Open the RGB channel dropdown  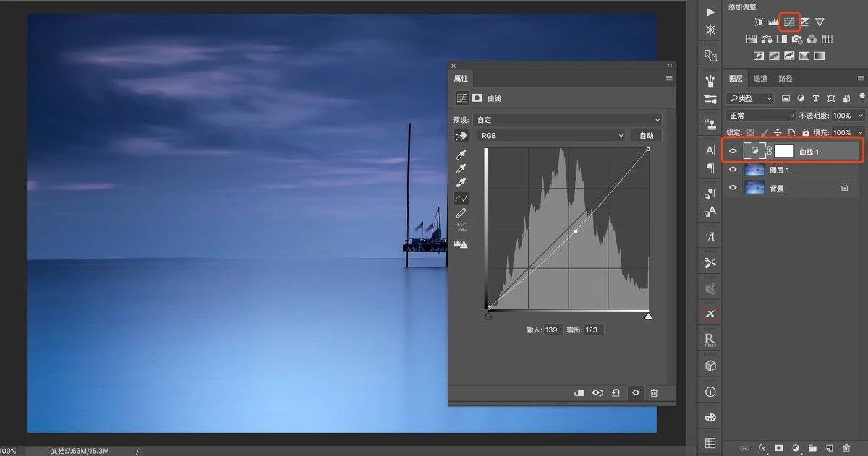(x=550, y=135)
